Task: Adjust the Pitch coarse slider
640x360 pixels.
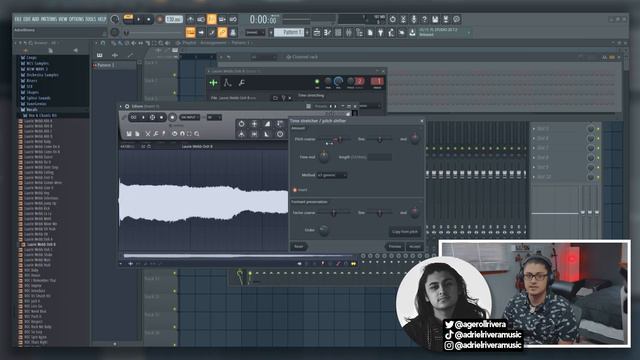Action: click(334, 140)
